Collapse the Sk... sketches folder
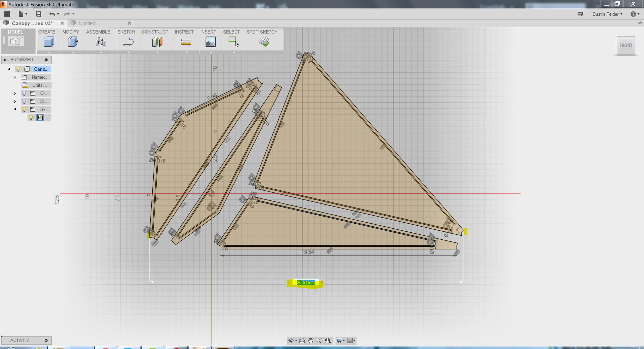Screen dimensions: 644x349 [x=15, y=109]
